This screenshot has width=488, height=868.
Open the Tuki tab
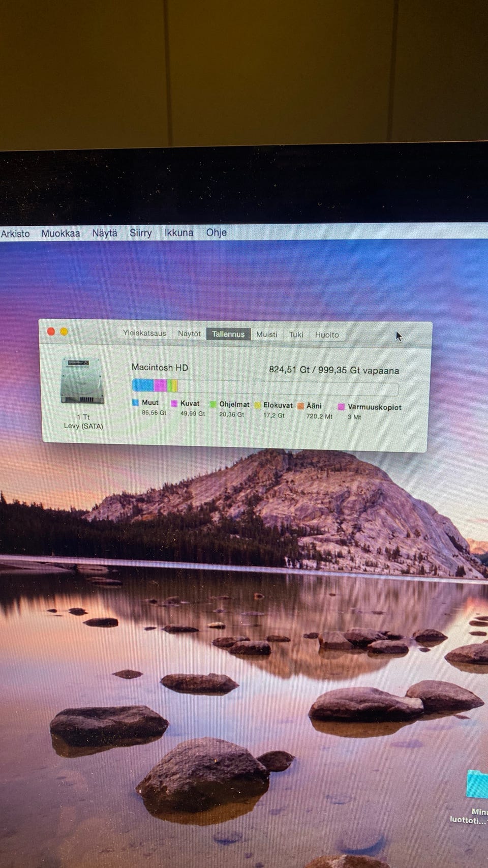pos(296,335)
